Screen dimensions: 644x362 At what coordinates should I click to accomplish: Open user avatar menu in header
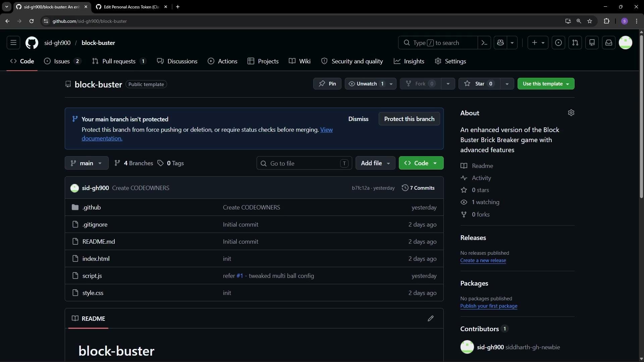click(x=626, y=43)
